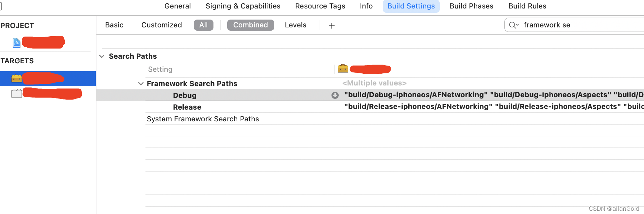This screenshot has width=644, height=214.
Task: Switch to Levels view mode
Action: 296,25
